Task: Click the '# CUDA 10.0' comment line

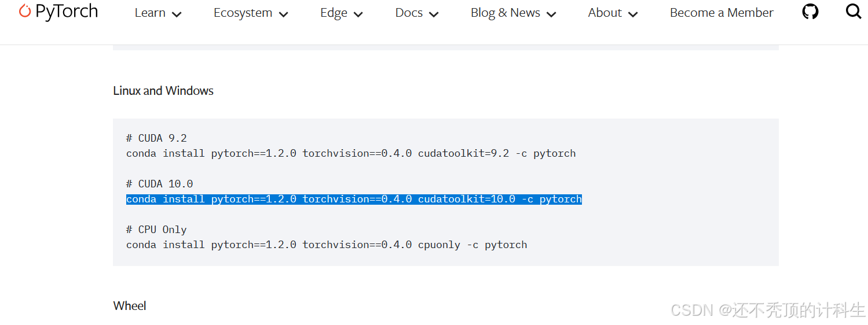Action: pyautogui.click(x=159, y=184)
